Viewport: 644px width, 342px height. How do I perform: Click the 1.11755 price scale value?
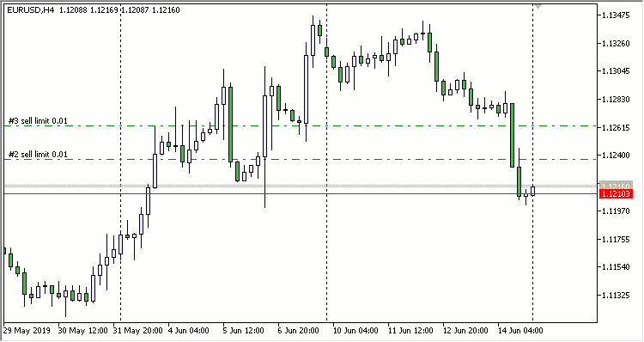click(x=616, y=239)
